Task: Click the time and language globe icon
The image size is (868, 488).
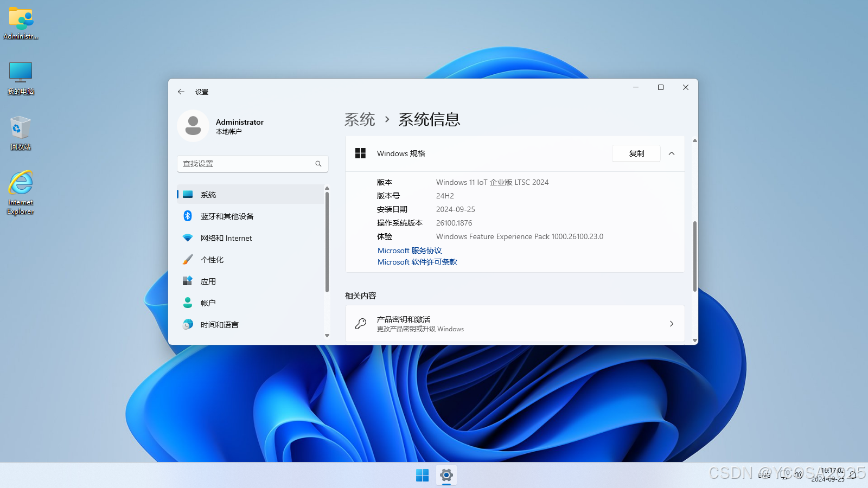Action: coord(188,324)
